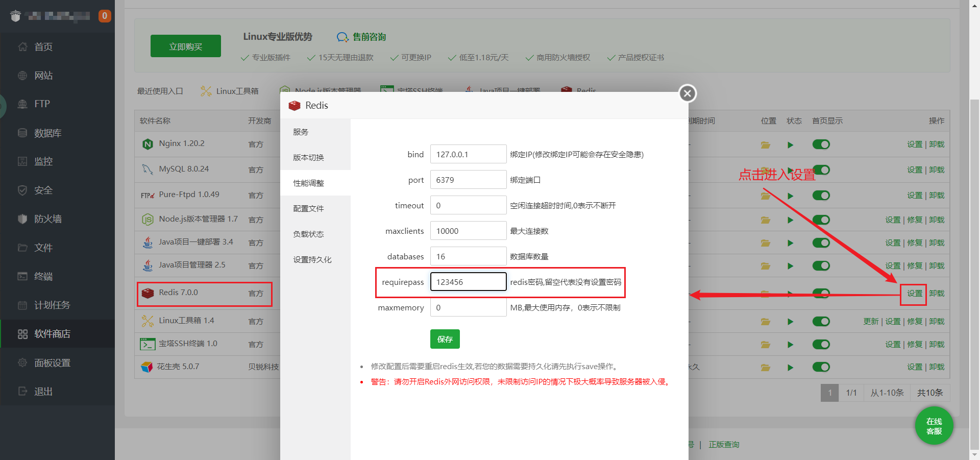
Task: Click 立即购买 button
Action: click(186, 46)
